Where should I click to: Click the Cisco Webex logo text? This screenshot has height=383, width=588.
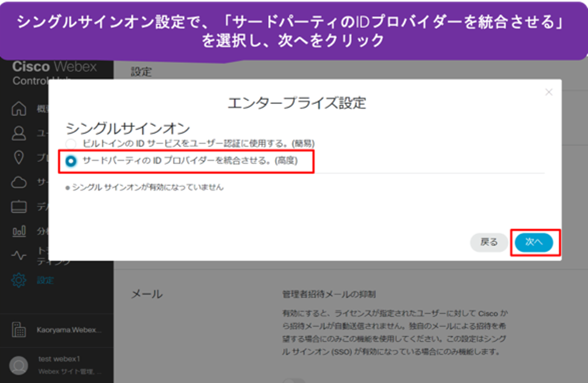54,67
